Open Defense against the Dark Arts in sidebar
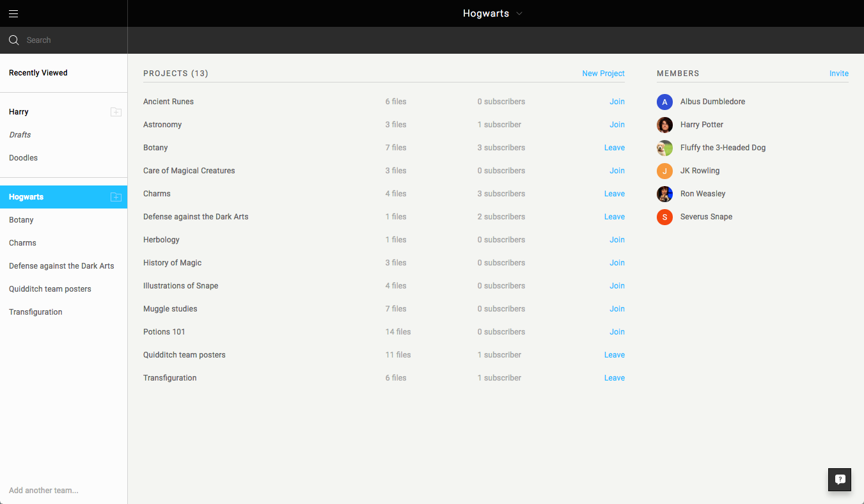 coord(61,266)
